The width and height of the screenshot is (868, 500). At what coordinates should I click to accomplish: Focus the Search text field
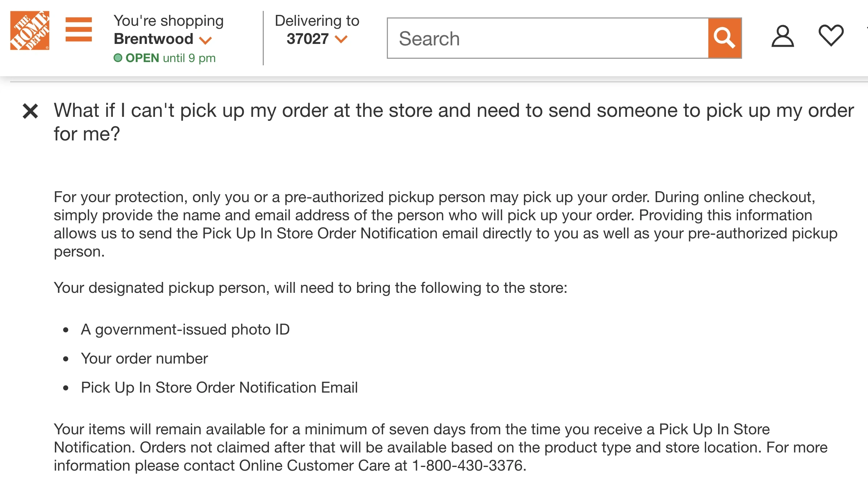(x=548, y=38)
